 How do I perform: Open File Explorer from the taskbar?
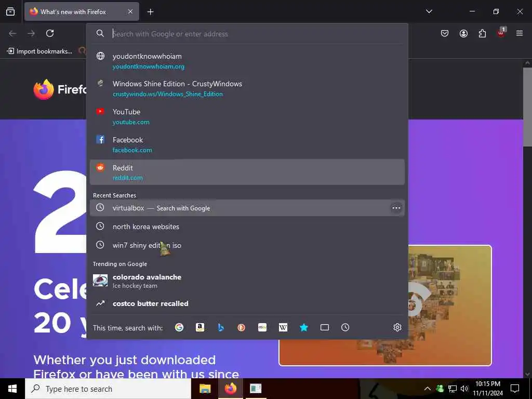[205, 389]
